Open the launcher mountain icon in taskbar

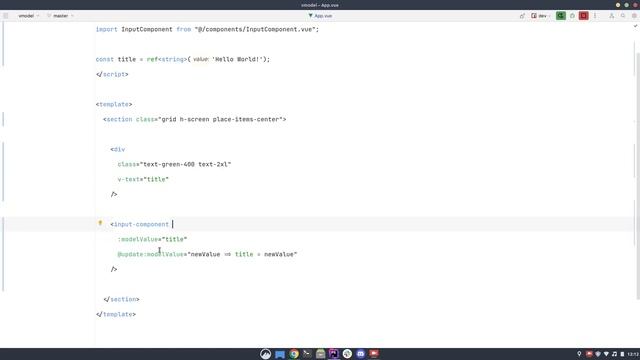tap(266, 354)
